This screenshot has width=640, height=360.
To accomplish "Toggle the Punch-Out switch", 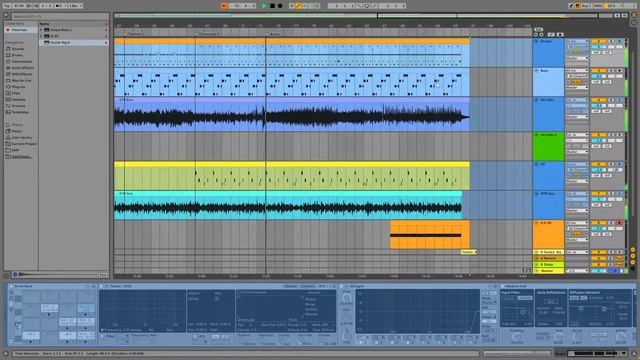I will pos(374,6).
